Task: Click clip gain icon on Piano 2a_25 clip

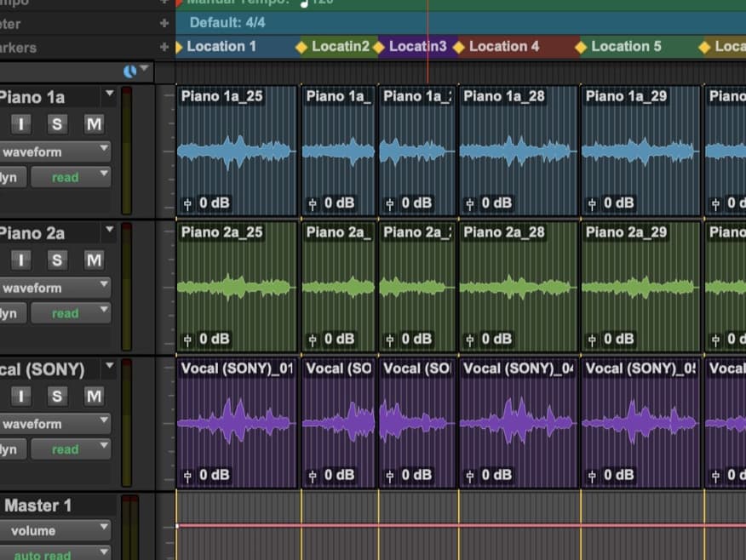Action: coord(188,340)
